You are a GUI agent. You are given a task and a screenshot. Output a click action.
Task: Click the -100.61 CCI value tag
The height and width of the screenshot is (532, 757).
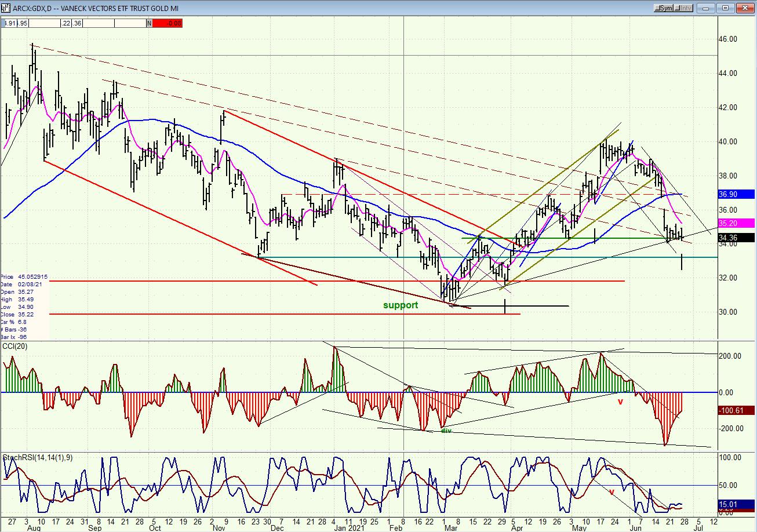point(737,410)
